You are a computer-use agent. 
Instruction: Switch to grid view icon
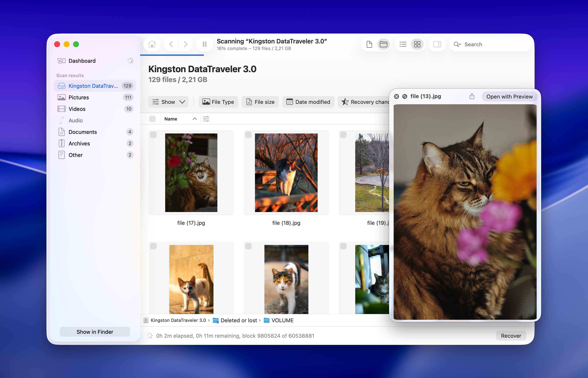point(417,44)
